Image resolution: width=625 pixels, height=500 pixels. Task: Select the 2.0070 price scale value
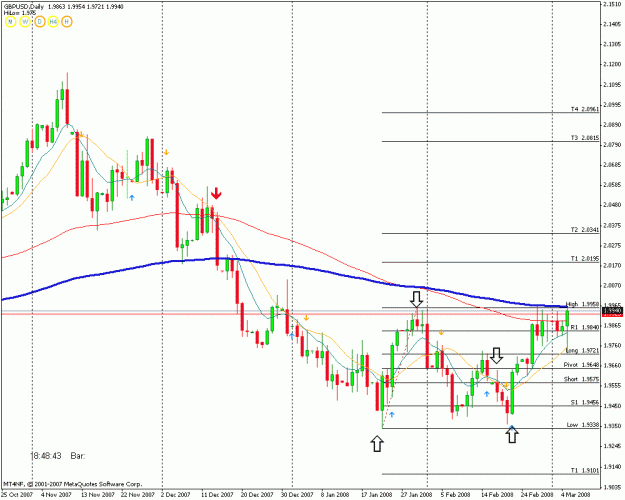(x=613, y=285)
